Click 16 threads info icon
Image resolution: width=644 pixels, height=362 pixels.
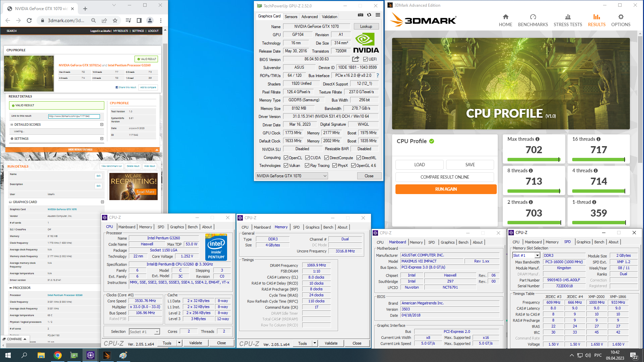coord(598,139)
